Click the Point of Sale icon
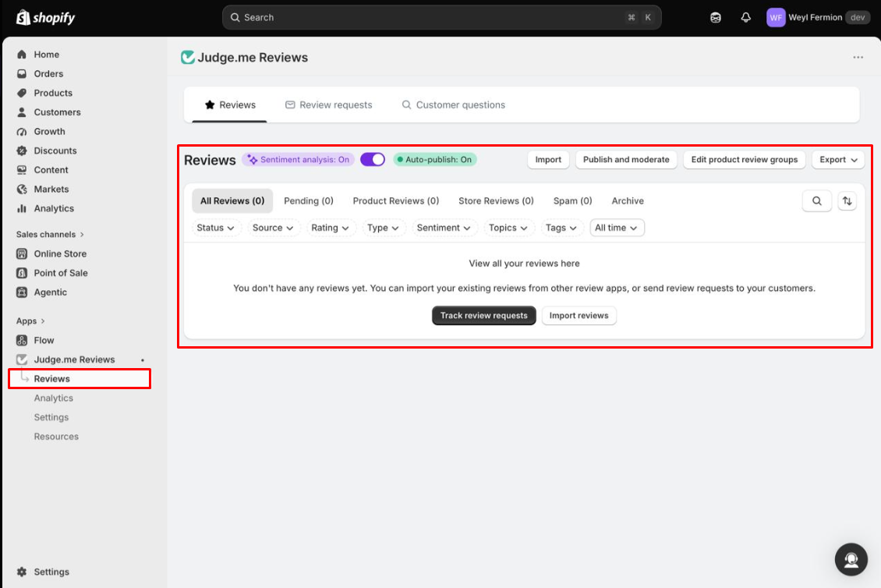Viewport: 881px width, 588px height. (22, 273)
